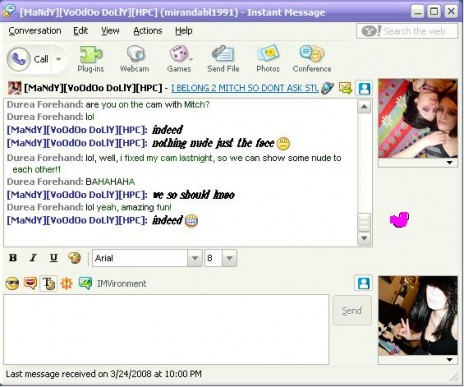Click "Last message received" status bar text
This screenshot has height=387, width=464.
[x=104, y=374]
